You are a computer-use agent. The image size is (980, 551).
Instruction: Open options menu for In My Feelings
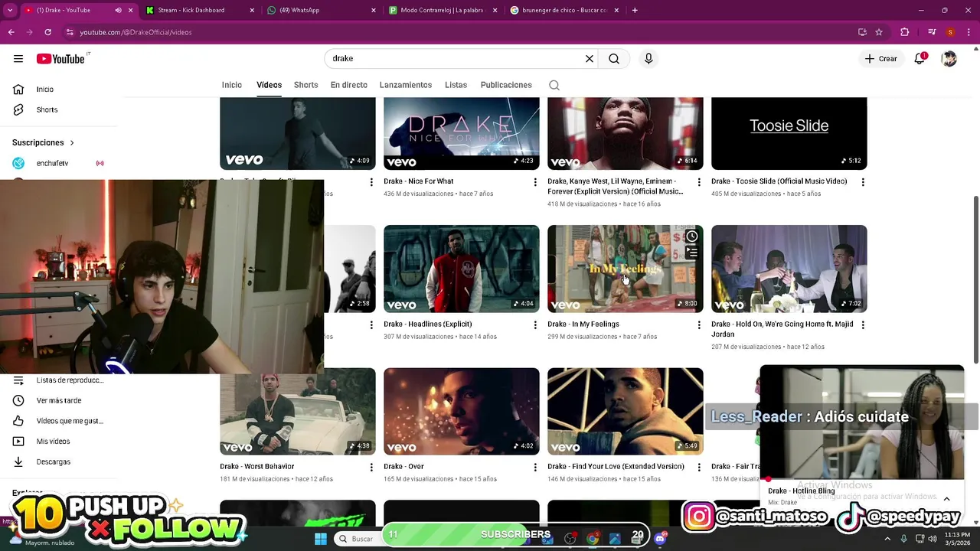coord(699,324)
